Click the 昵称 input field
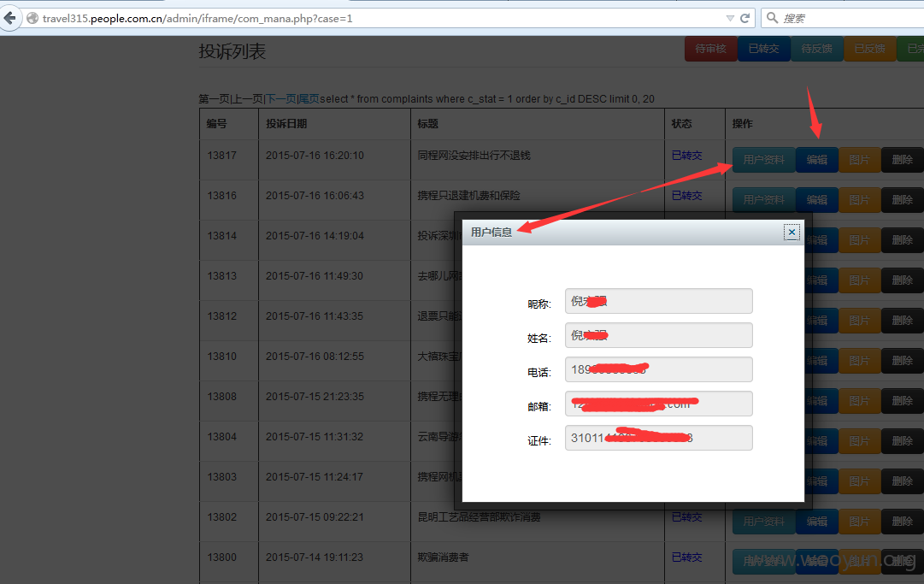This screenshot has width=924, height=584. (x=658, y=301)
